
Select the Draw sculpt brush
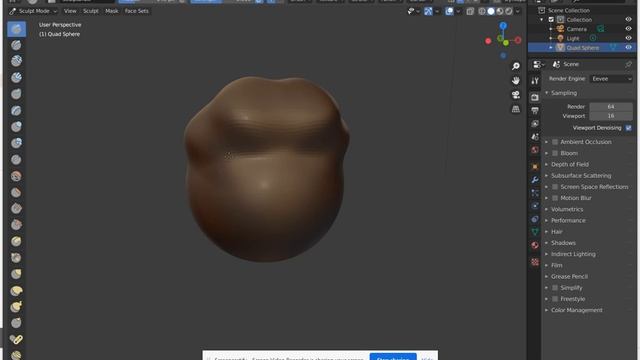pos(16,29)
